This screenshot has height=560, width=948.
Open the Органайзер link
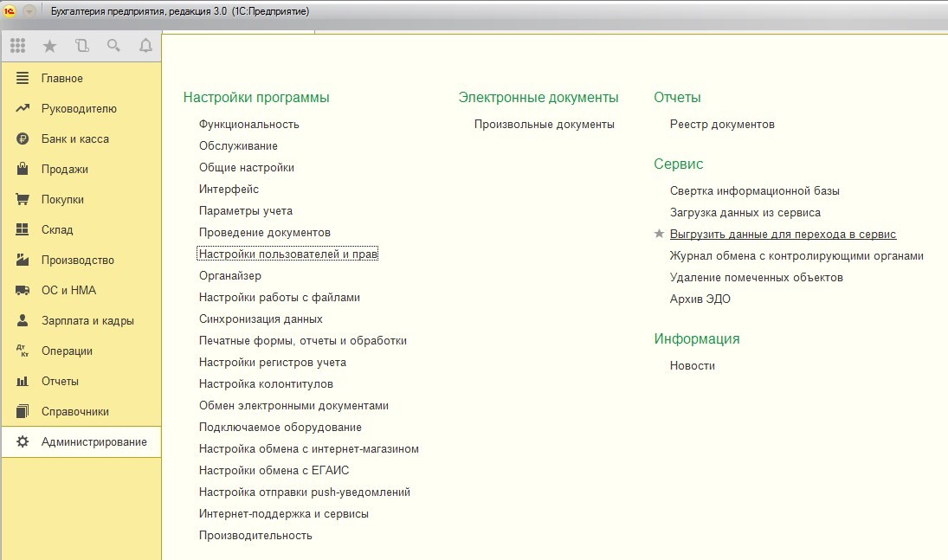click(x=229, y=276)
